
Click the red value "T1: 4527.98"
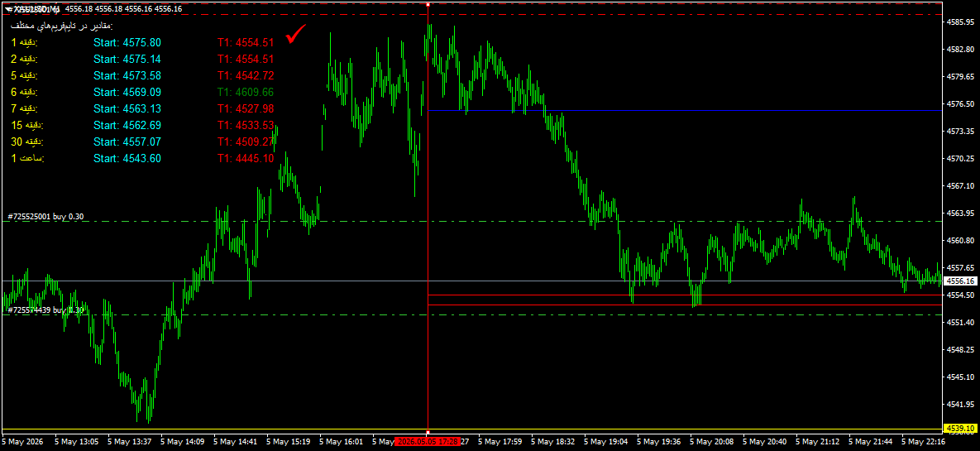tap(246, 109)
